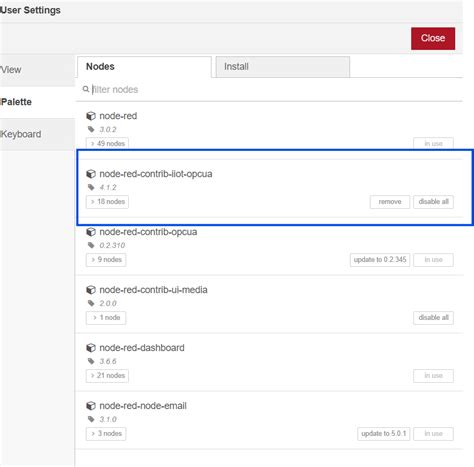This screenshot has height=467, width=474.
Task: Click the version number 4.1.2
Action: point(108,187)
